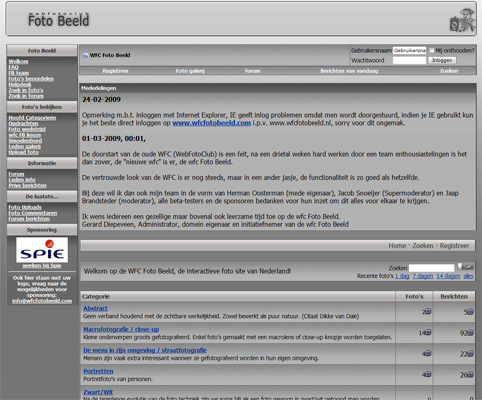Image resolution: width=482 pixels, height=400 pixels.
Task: Click Upload foto in the sidebar
Action: click(23, 152)
